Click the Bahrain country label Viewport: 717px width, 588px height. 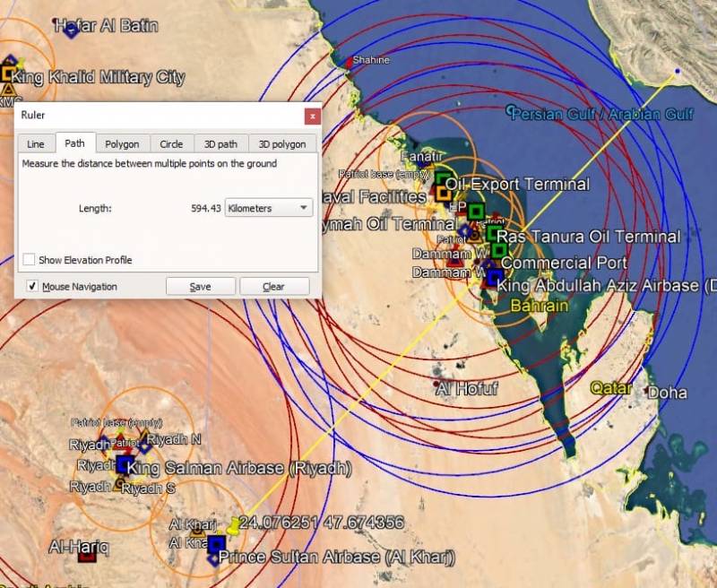[x=540, y=306]
